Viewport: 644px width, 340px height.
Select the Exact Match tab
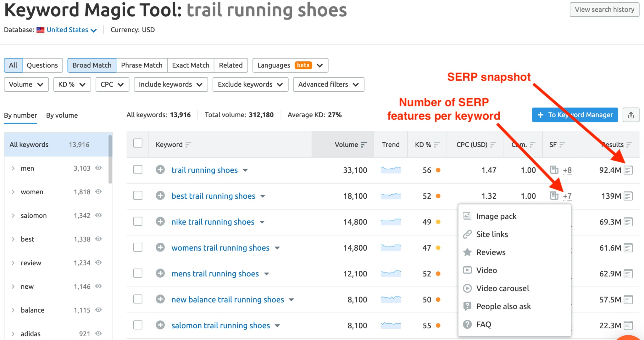click(191, 65)
